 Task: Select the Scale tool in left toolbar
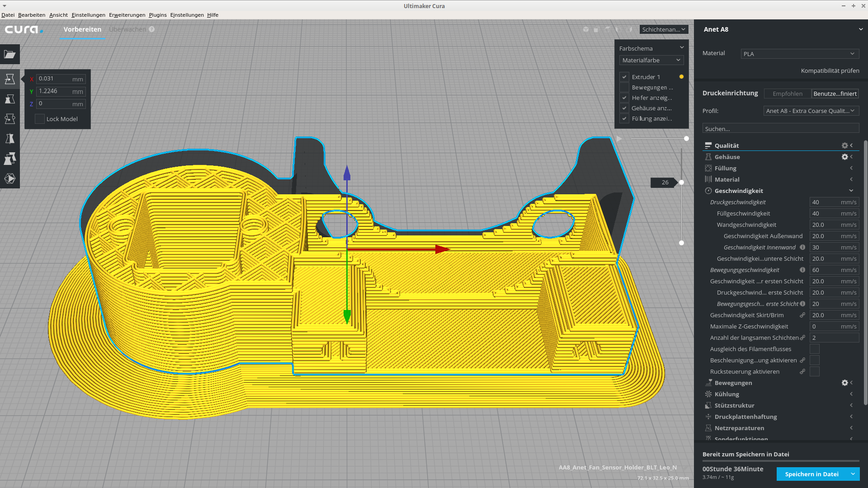pyautogui.click(x=10, y=99)
